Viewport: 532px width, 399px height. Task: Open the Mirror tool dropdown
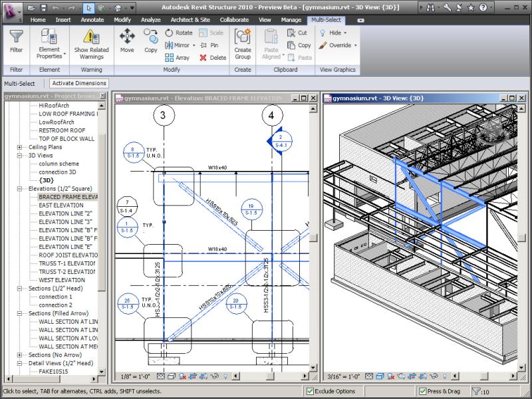coord(194,45)
